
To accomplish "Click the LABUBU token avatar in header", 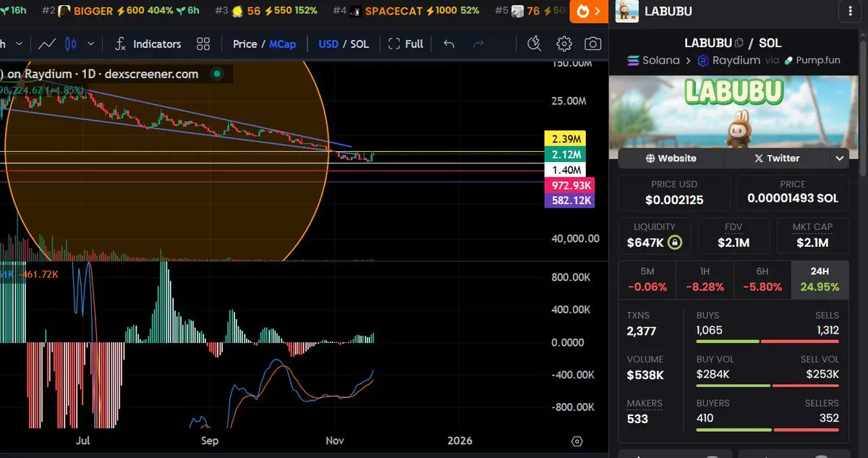I will point(626,11).
